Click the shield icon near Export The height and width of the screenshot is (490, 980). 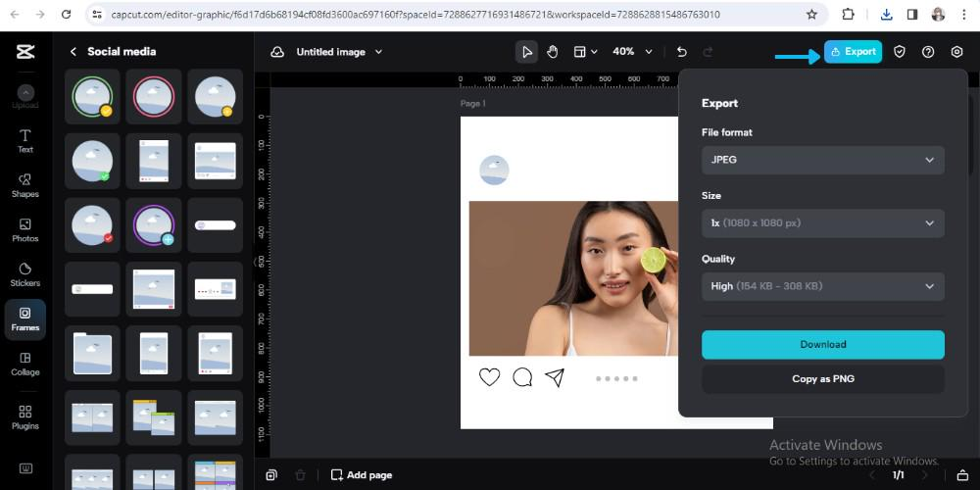(900, 52)
